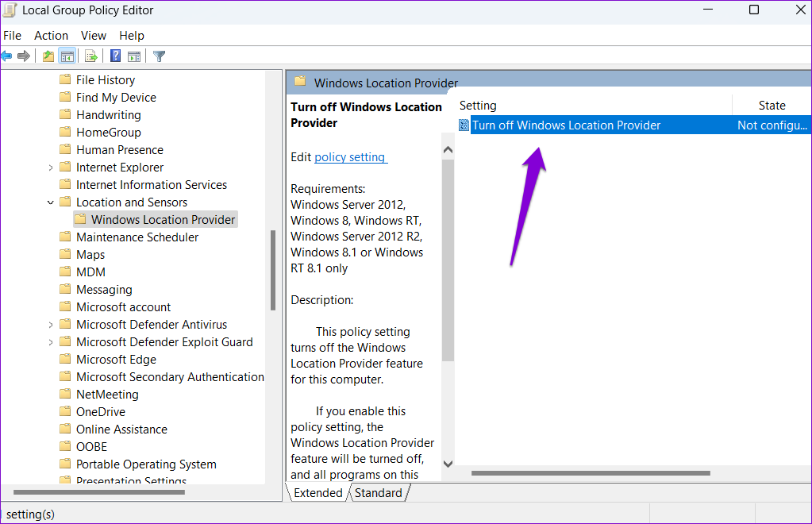Collapse the Location and Sensors node
The image size is (812, 524).
(50, 202)
